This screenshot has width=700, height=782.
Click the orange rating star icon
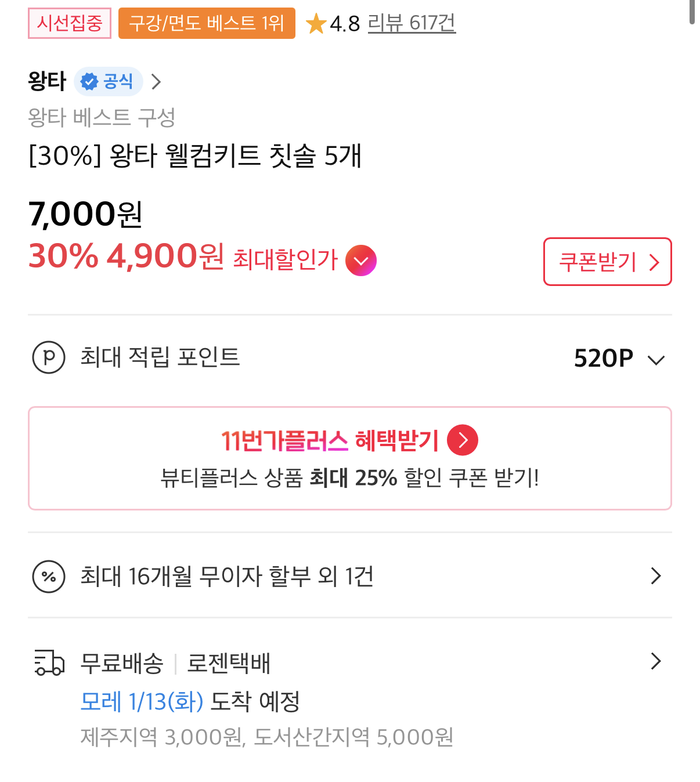pos(316,24)
